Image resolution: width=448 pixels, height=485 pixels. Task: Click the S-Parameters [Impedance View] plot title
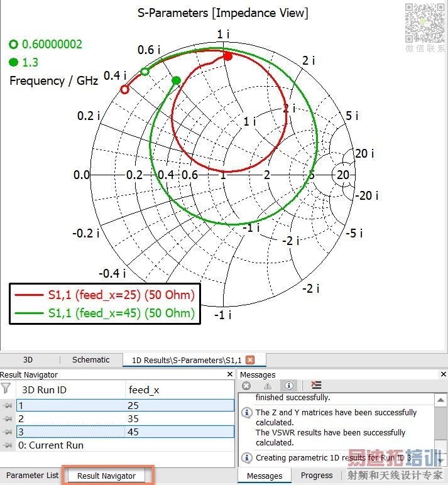point(223,13)
